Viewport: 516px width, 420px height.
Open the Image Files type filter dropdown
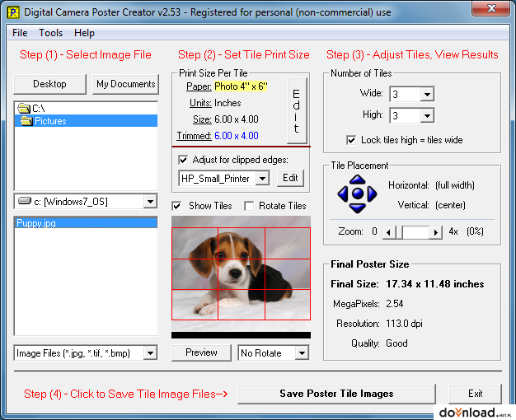(x=150, y=353)
